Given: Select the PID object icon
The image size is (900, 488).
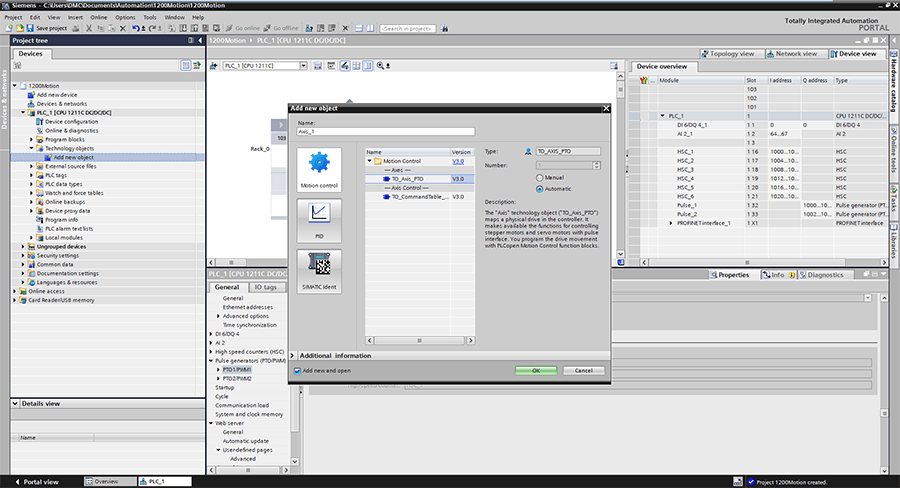Looking at the screenshot, I should point(319,220).
